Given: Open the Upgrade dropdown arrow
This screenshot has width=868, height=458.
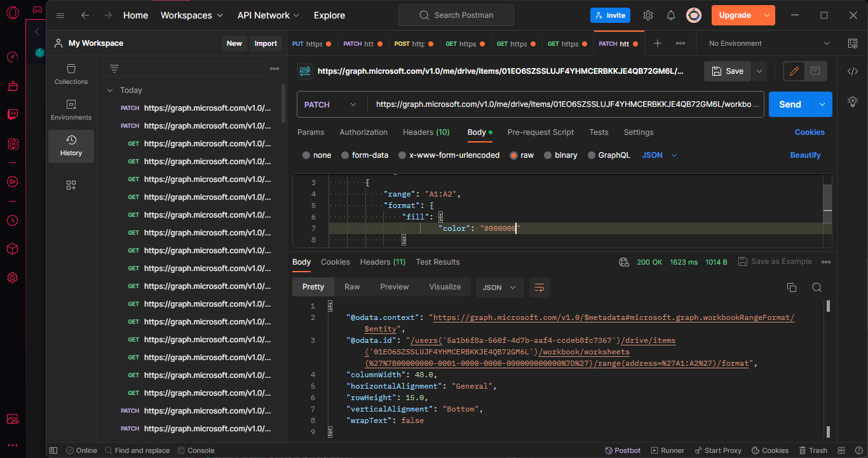Looking at the screenshot, I should pos(767,15).
